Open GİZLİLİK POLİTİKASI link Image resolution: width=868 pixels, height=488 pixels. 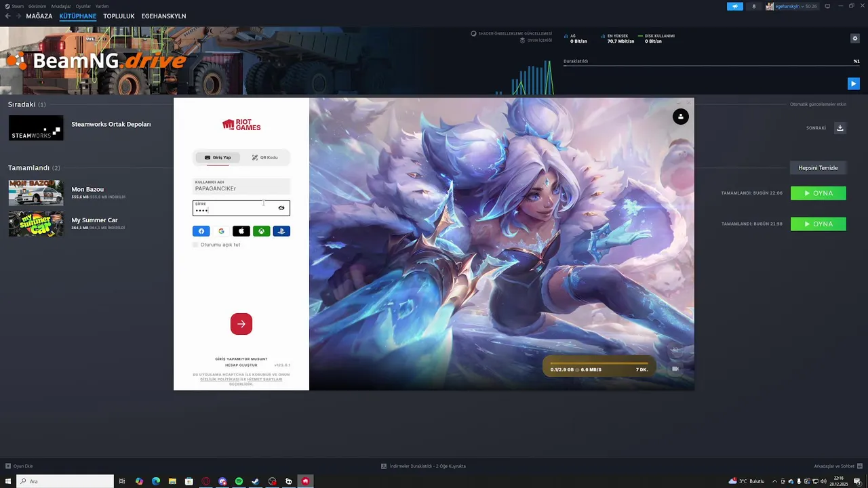220,380
